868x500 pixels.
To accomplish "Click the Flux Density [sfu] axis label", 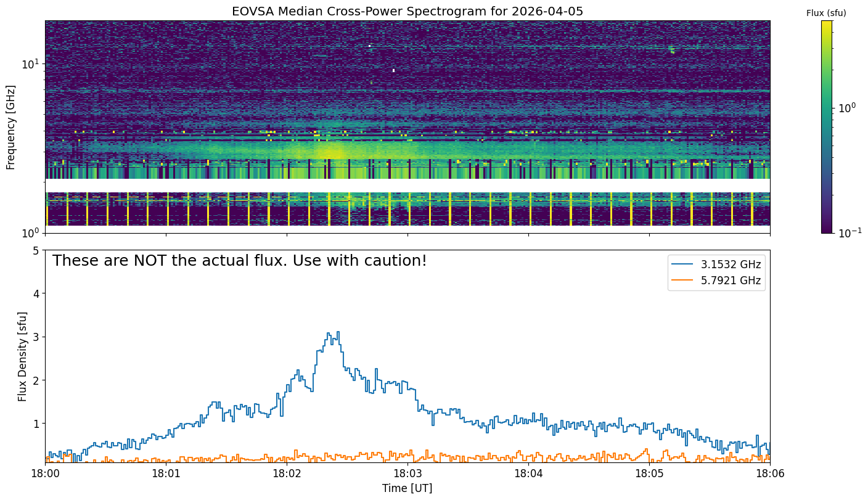I will coord(23,356).
